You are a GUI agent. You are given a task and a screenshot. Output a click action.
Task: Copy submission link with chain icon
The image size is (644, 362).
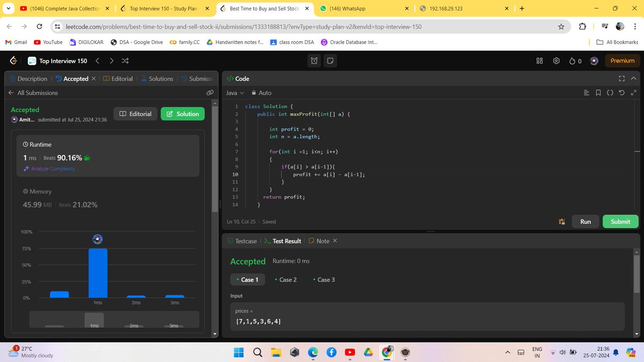point(210,93)
